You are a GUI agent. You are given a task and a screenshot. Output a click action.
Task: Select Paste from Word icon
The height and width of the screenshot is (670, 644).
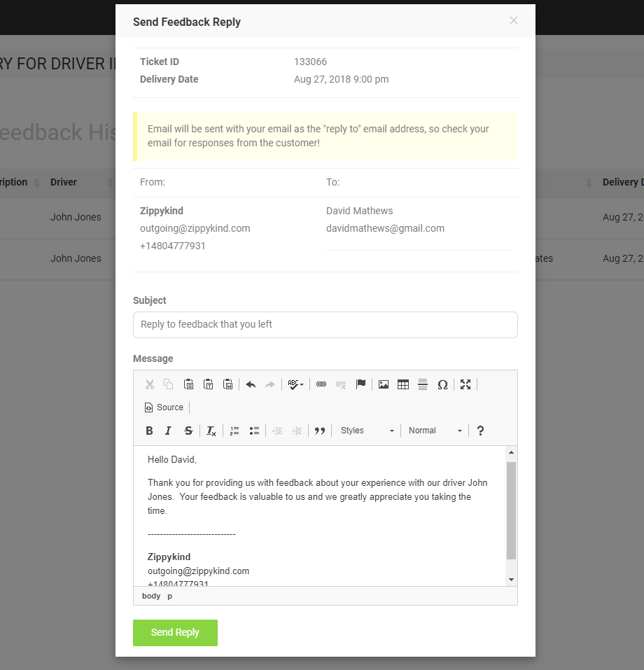227,384
